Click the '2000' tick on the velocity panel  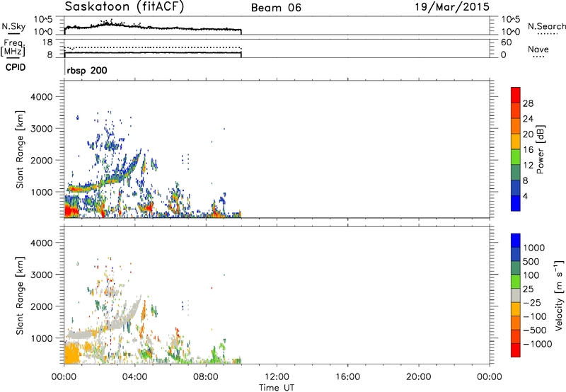(42, 306)
